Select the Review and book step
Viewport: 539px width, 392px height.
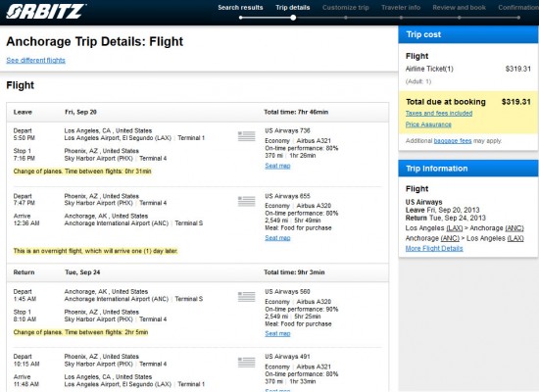[459, 8]
